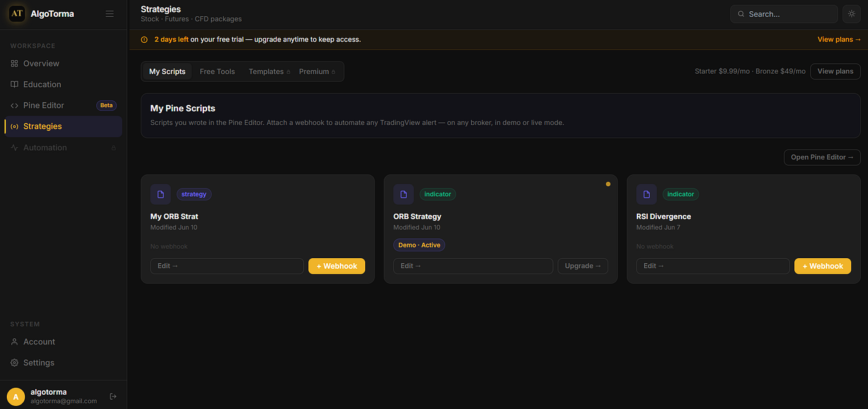Open Education section in sidebar

point(63,84)
